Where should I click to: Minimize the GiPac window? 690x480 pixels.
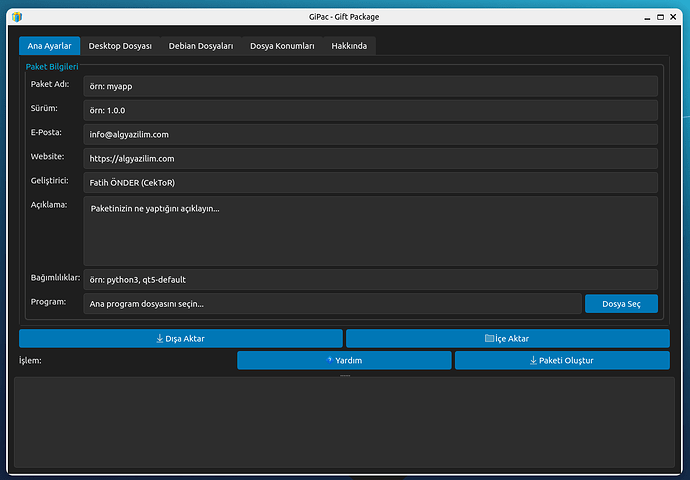tap(647, 17)
